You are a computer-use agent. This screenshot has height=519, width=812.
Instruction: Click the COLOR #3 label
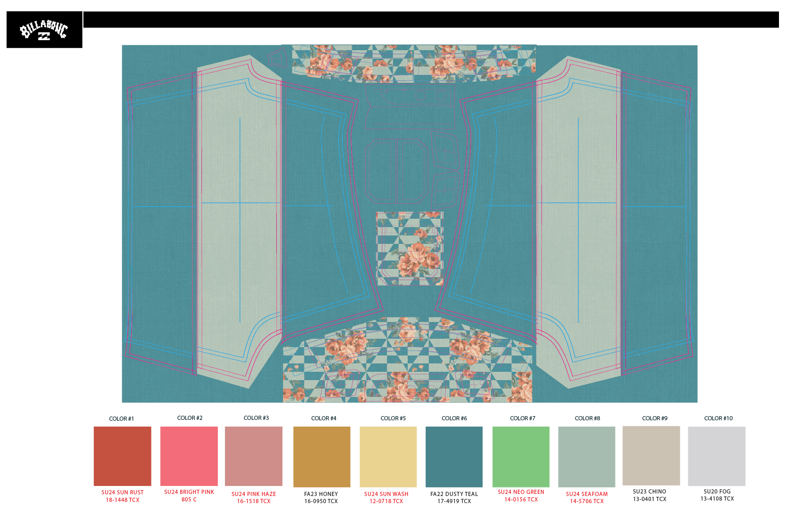256,418
